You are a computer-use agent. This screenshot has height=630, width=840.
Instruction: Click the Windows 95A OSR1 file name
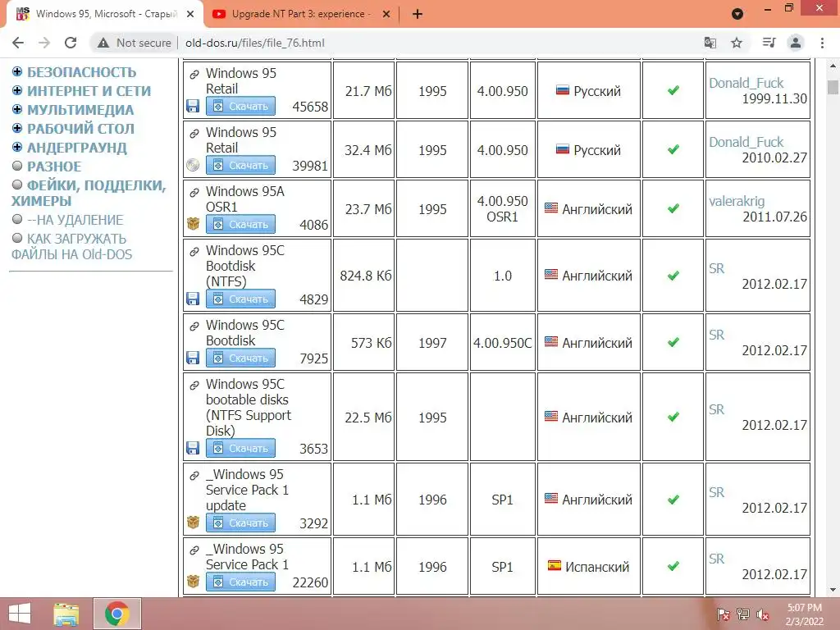(x=244, y=199)
